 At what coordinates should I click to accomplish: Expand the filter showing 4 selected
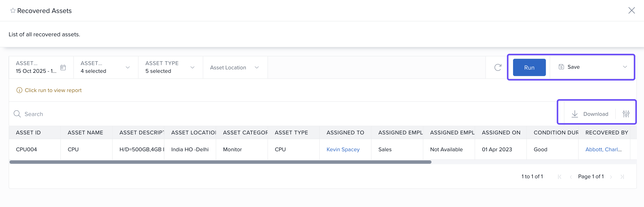tap(128, 67)
